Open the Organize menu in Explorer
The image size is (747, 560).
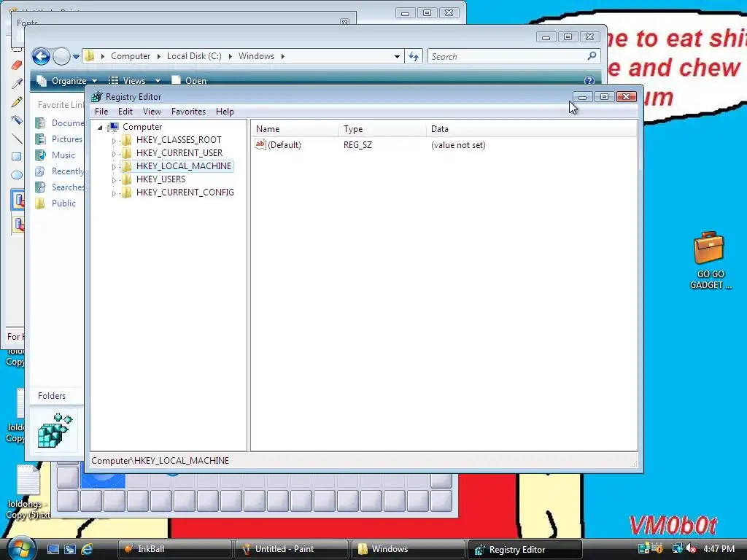68,80
